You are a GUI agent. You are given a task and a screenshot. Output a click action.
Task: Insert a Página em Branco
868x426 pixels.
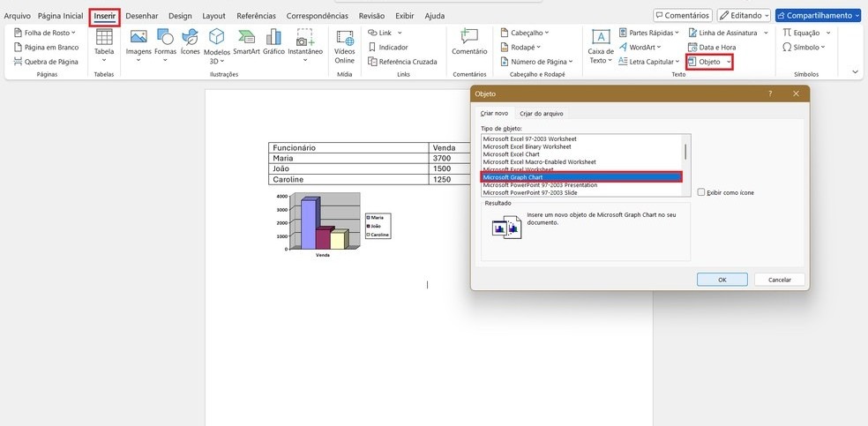[47, 47]
